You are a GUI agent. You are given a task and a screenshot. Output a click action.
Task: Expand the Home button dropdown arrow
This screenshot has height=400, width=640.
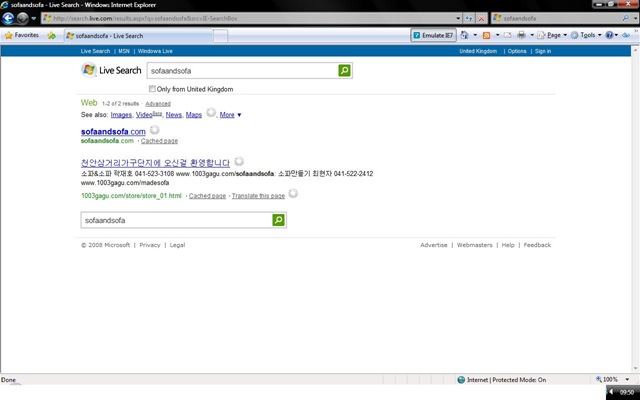(x=475, y=35)
